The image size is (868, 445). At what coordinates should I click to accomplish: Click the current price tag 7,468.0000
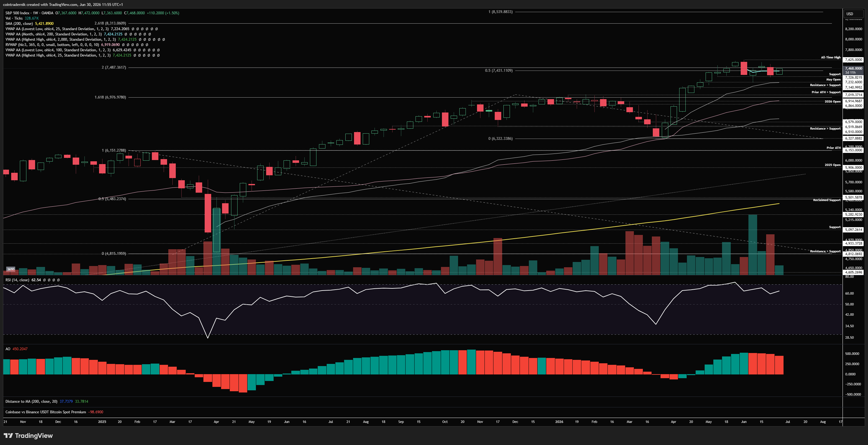click(x=853, y=68)
